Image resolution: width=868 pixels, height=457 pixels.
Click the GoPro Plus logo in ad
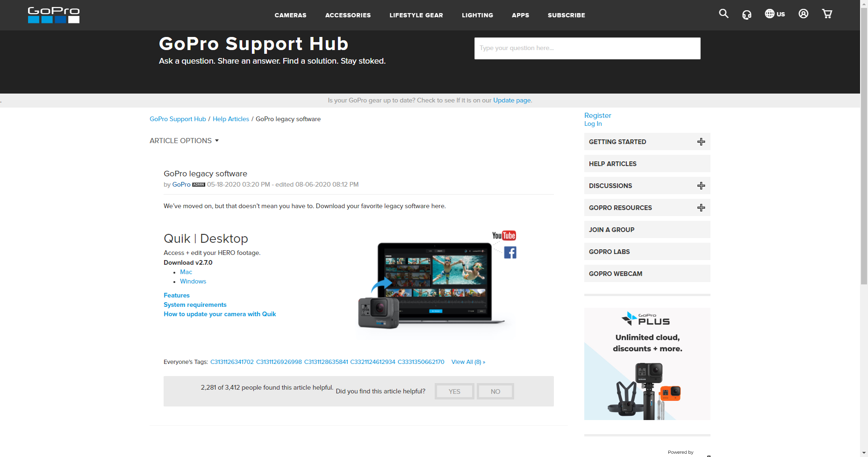tap(647, 319)
